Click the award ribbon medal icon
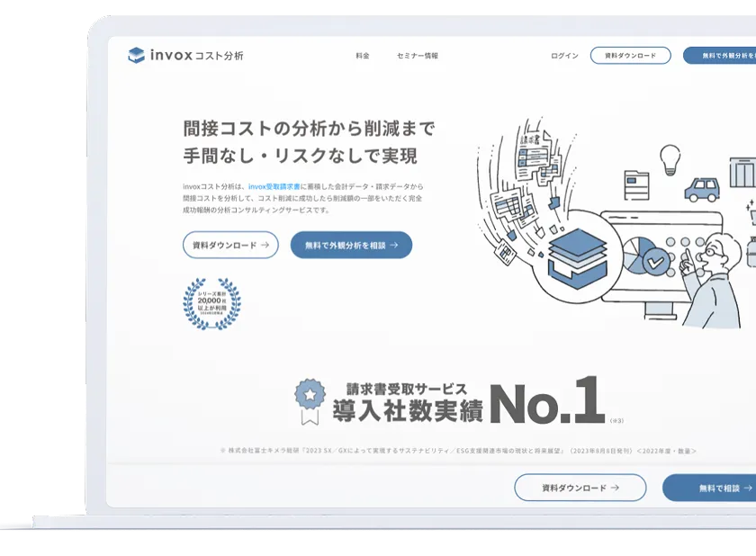The width and height of the screenshot is (756, 556). tap(310, 401)
